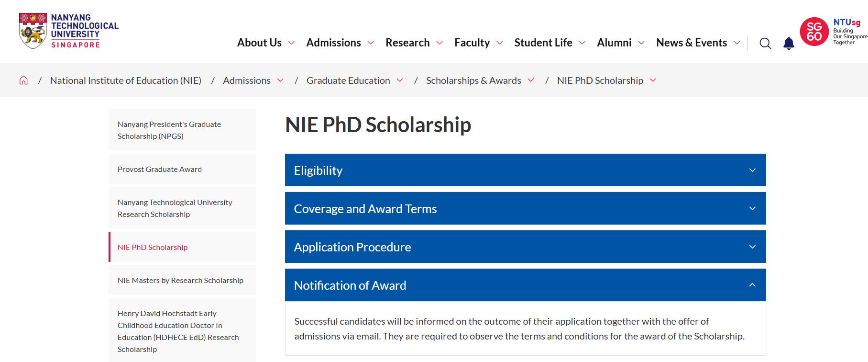Open Scholarships & Awards breadcrumb dropdown arrow
This screenshot has height=362, width=868.
pos(531,80)
